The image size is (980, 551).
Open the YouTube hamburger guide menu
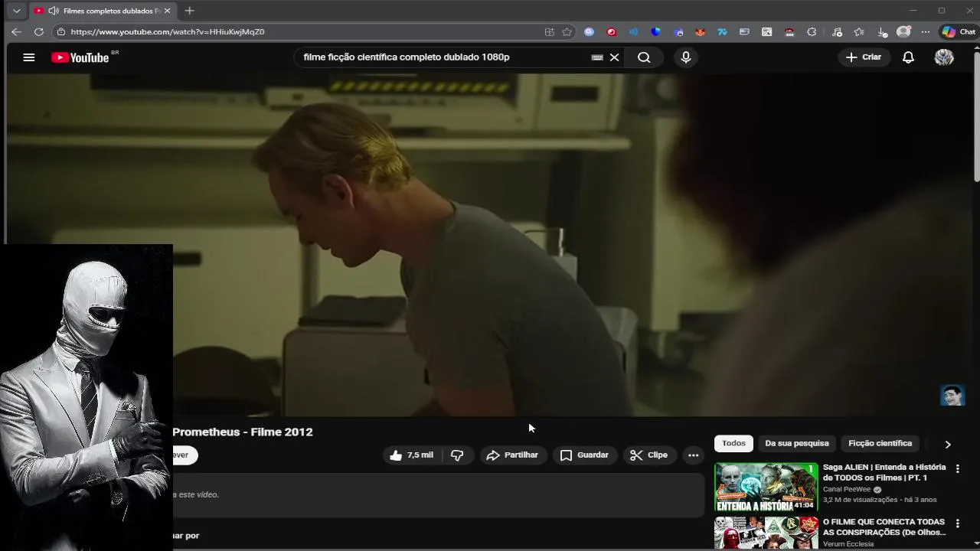point(29,57)
